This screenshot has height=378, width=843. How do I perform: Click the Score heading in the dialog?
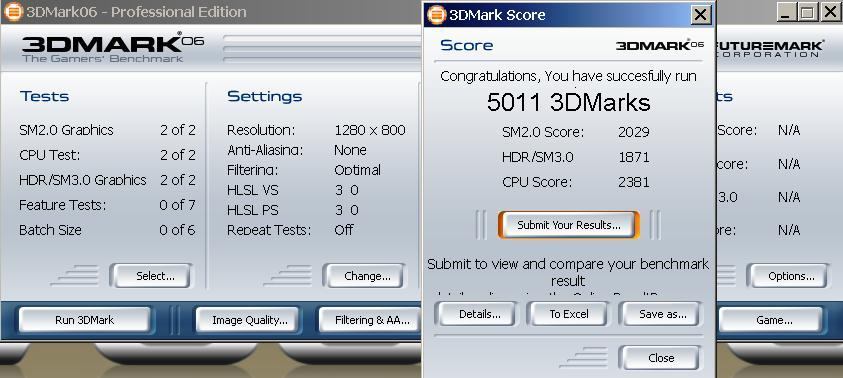coord(467,45)
